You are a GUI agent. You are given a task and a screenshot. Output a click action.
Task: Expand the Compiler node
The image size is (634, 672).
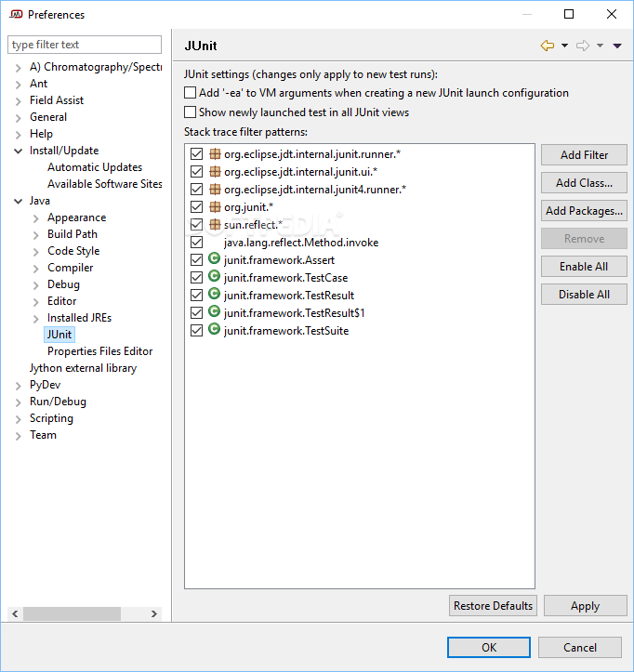tap(36, 269)
